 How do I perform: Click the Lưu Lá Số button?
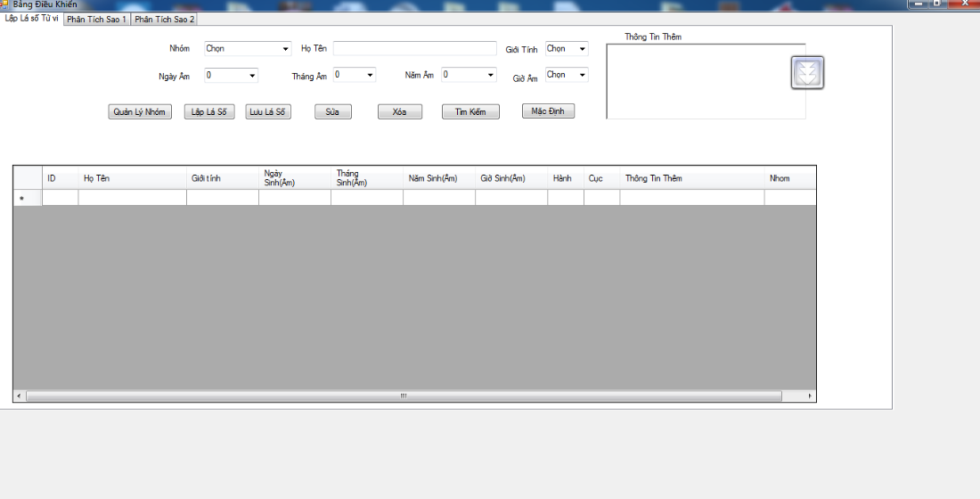(267, 112)
